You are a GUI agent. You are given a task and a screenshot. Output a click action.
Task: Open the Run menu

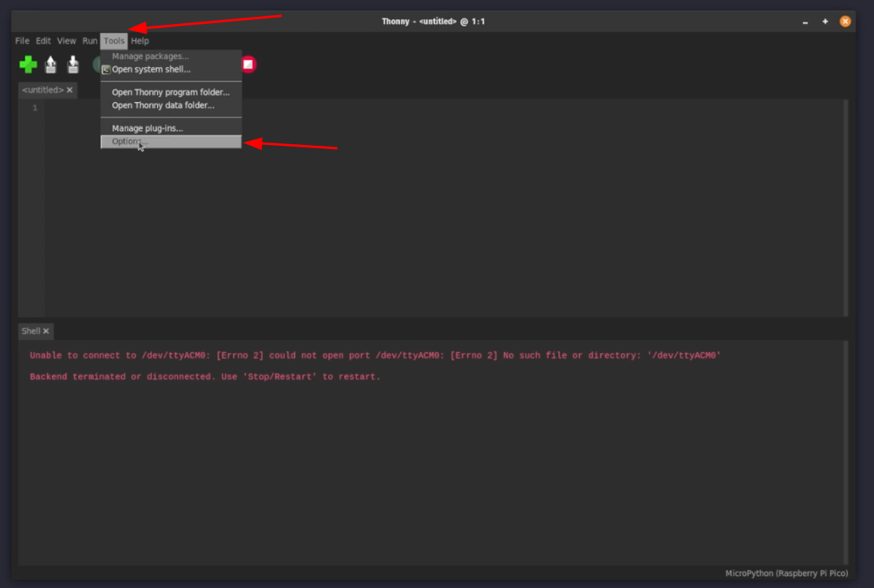pos(89,41)
